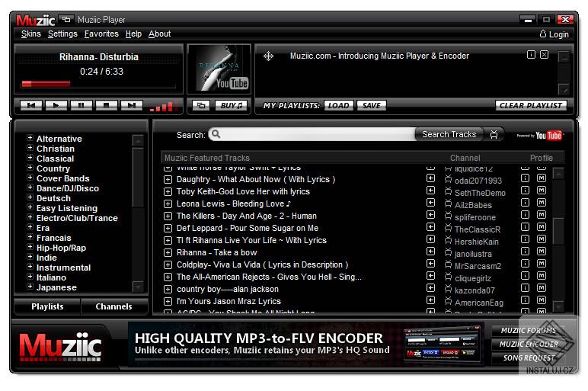This screenshot has width=588, height=391.
Task: Open the channel name MrSarcasm2
Action: (x=478, y=266)
